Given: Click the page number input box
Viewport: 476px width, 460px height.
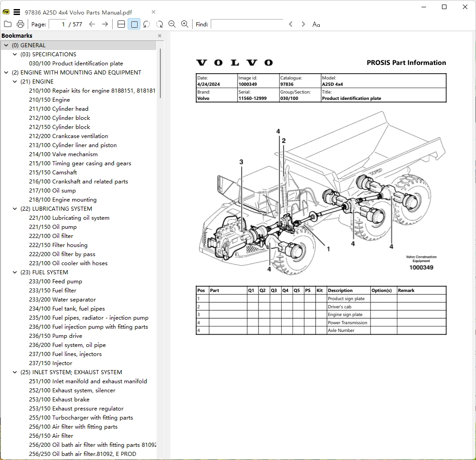Looking at the screenshot, I should (58, 24).
